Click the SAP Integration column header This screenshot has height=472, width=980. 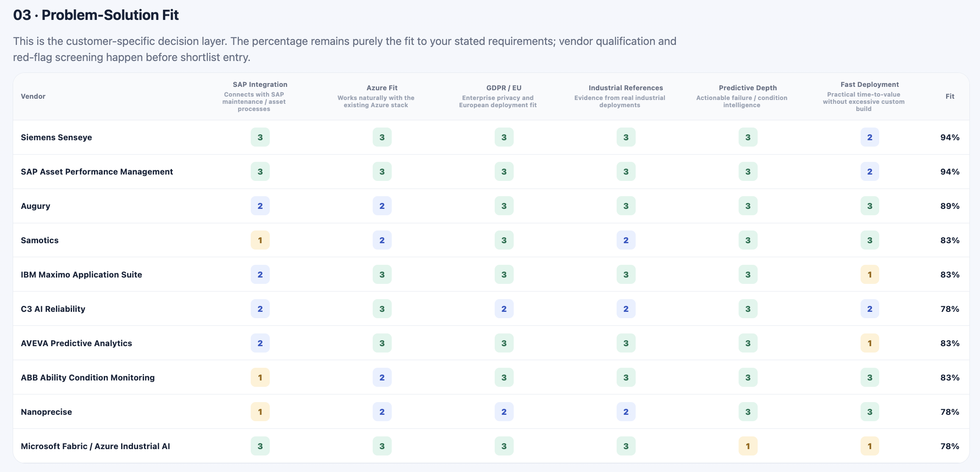tap(260, 84)
